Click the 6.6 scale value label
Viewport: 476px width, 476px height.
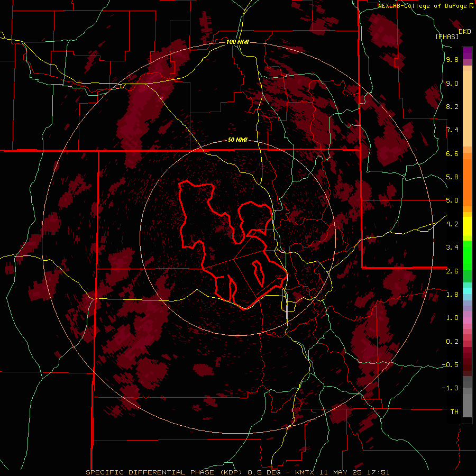(452, 153)
